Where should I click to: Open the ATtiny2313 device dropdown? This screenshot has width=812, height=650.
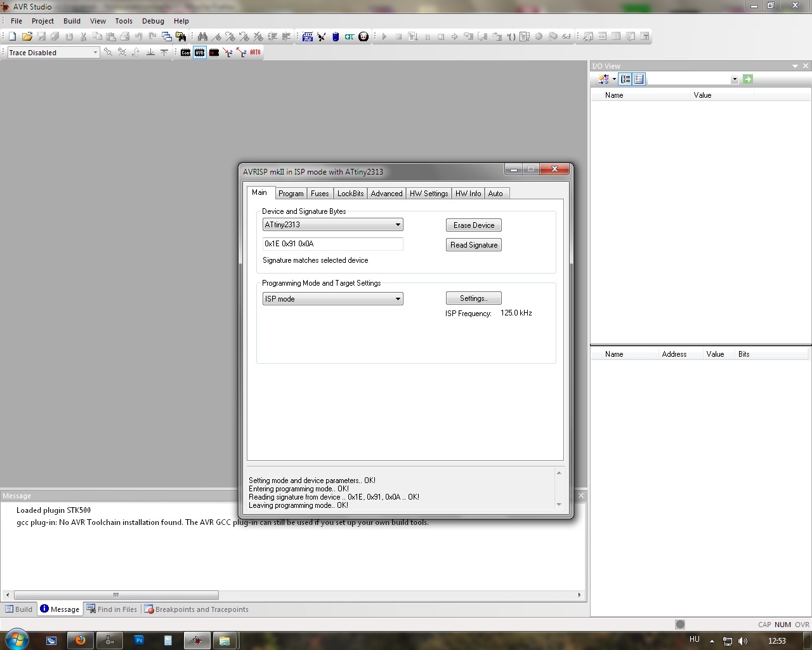pyautogui.click(x=332, y=225)
